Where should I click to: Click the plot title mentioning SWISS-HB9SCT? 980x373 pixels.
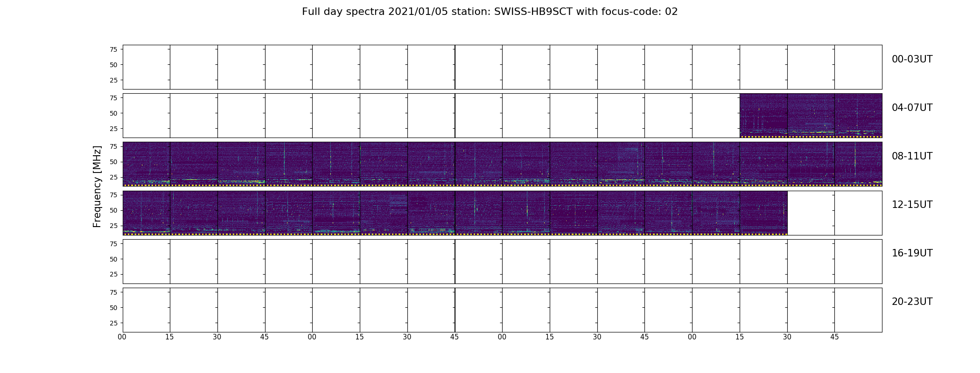490,12
